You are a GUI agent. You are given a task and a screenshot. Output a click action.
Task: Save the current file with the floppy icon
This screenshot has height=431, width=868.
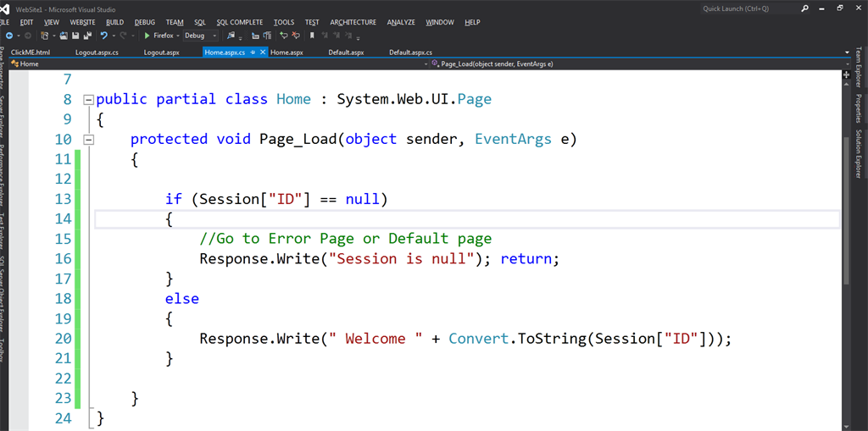75,36
